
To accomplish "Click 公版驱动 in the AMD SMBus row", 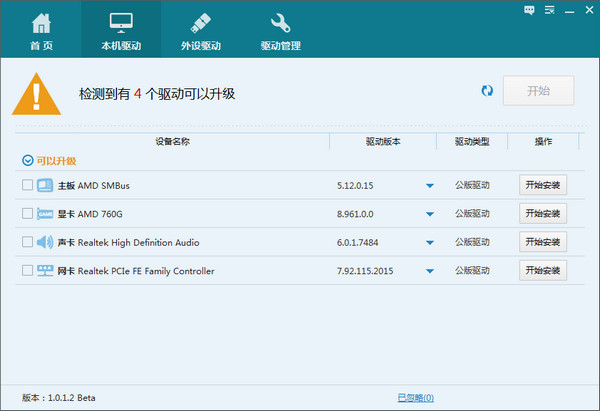I will pyautogui.click(x=472, y=185).
